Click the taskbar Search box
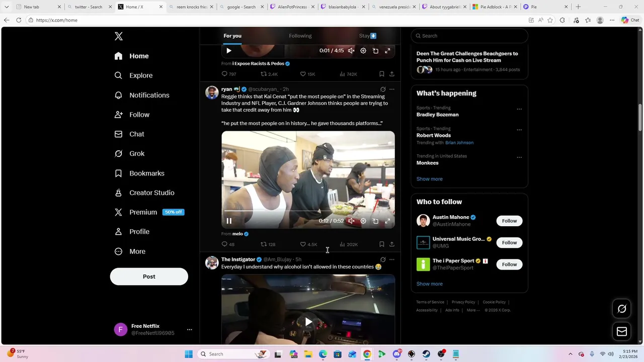Screen dimensions: 644x362 (x=234, y=354)
